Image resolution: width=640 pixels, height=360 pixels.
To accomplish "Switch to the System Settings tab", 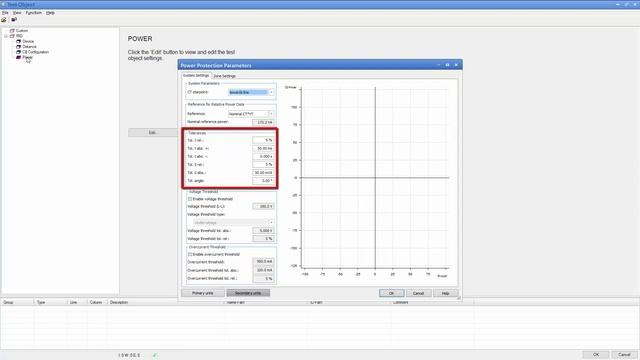I will (x=196, y=76).
